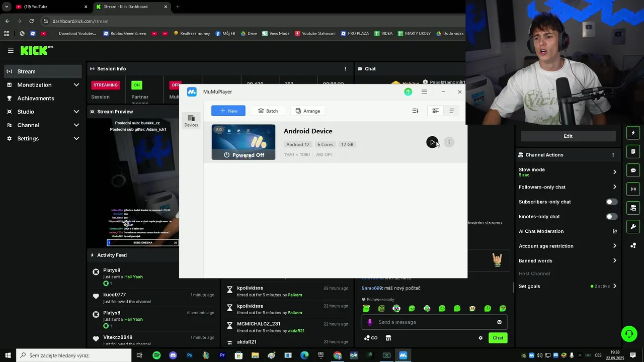This screenshot has height=362, width=644.
Task: Open a new browser tab
Action: (178, 7)
